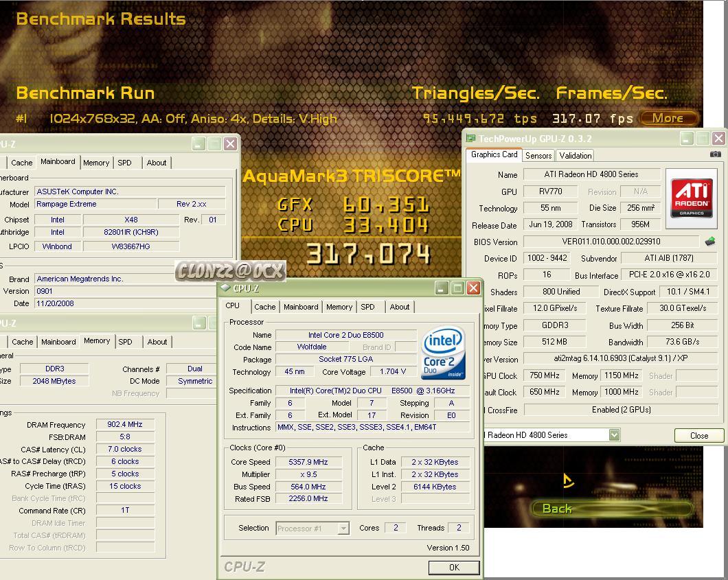Open the Mainboard tab in the Memory CPU-Z window

click(58, 342)
